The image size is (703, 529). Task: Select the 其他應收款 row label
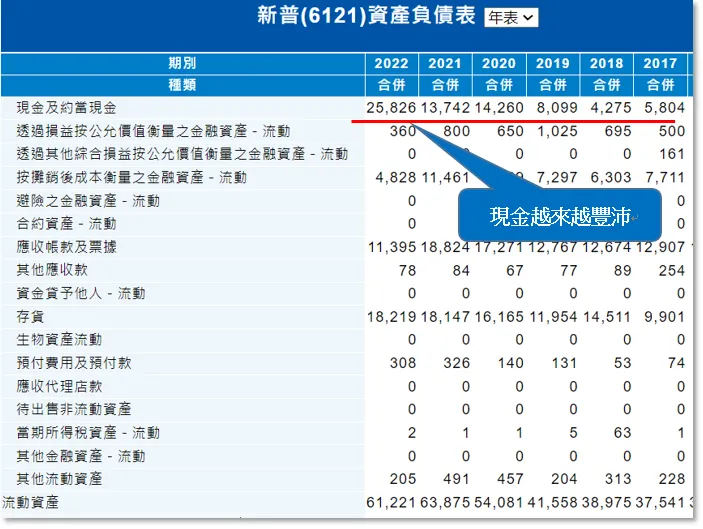(x=52, y=270)
